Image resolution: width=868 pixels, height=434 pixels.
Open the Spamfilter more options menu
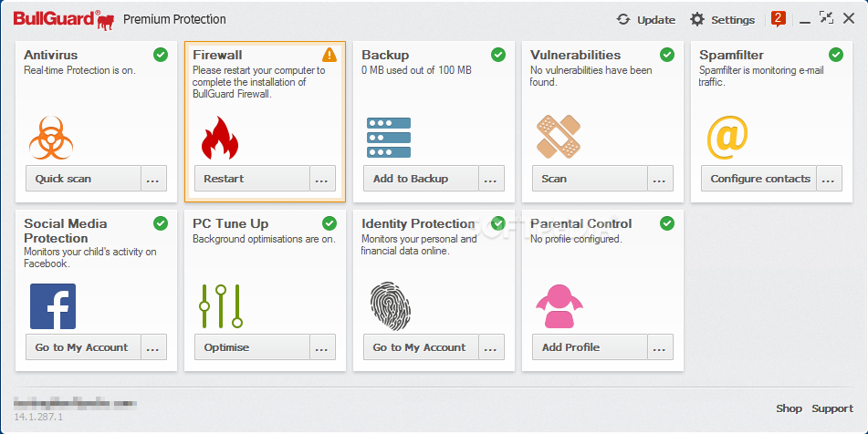point(830,178)
